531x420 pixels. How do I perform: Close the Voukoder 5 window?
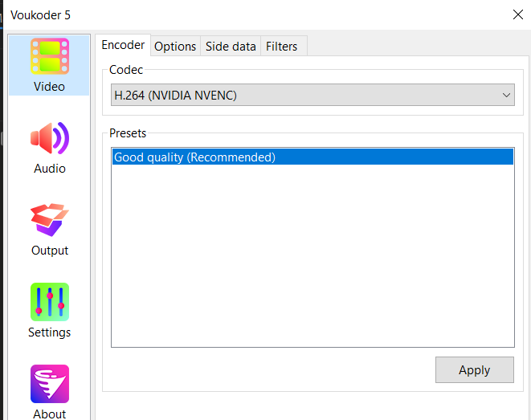pyautogui.click(x=517, y=14)
